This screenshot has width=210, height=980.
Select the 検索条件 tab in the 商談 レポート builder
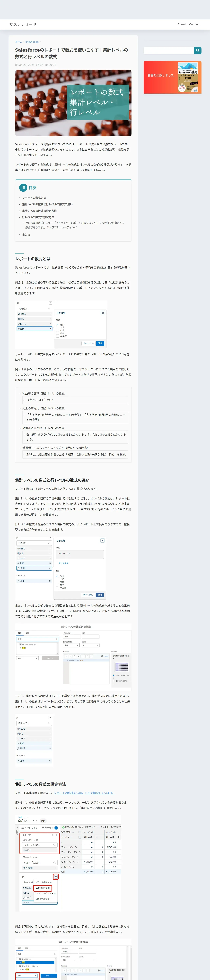point(50,828)
